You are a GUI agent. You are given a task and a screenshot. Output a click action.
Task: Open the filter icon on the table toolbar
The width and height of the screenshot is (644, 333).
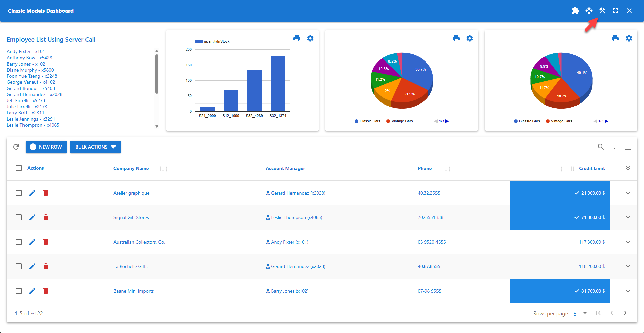click(614, 147)
